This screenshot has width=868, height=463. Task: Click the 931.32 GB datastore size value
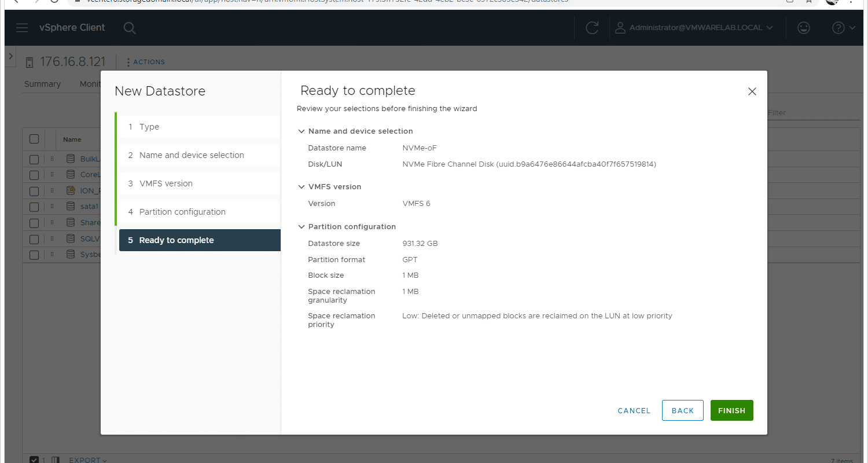420,244
